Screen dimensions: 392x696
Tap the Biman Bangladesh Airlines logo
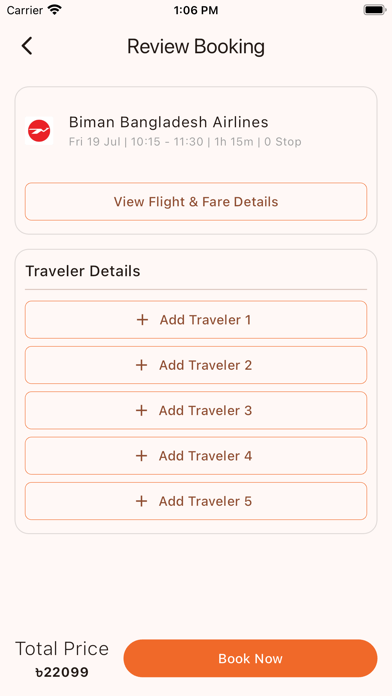tap(39, 131)
